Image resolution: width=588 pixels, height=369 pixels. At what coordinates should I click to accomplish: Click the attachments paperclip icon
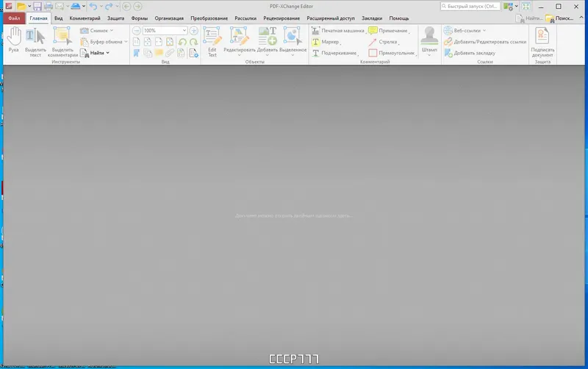170,53
